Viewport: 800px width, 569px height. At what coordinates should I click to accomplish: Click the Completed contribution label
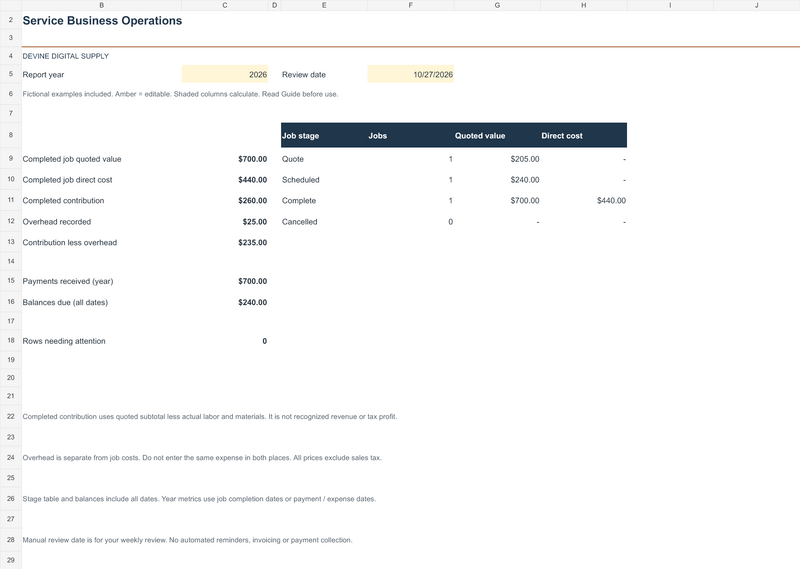coord(63,201)
